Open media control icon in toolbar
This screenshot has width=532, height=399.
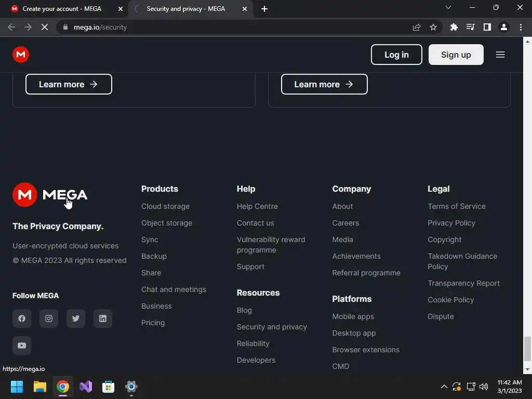point(471,27)
